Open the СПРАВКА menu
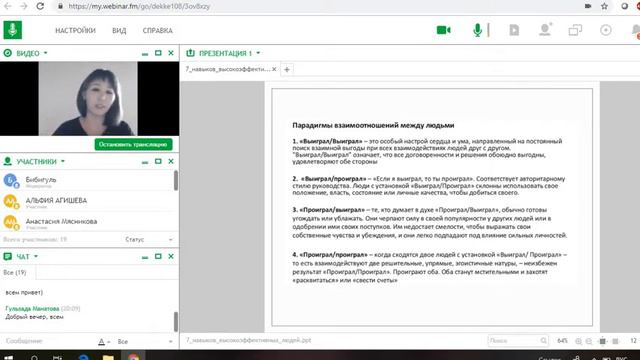This screenshot has height=360, width=640. (x=158, y=31)
